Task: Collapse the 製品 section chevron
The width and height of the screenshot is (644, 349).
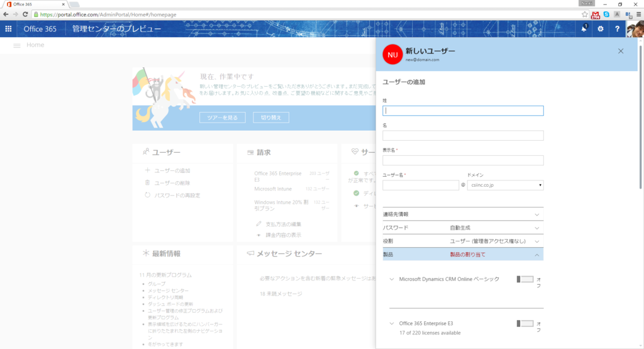Action: (537, 255)
